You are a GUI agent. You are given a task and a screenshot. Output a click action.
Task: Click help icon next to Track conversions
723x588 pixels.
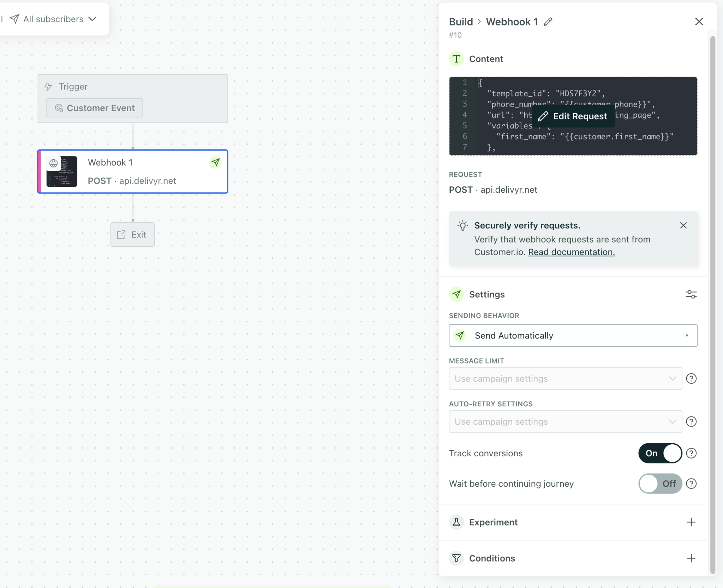point(691,453)
